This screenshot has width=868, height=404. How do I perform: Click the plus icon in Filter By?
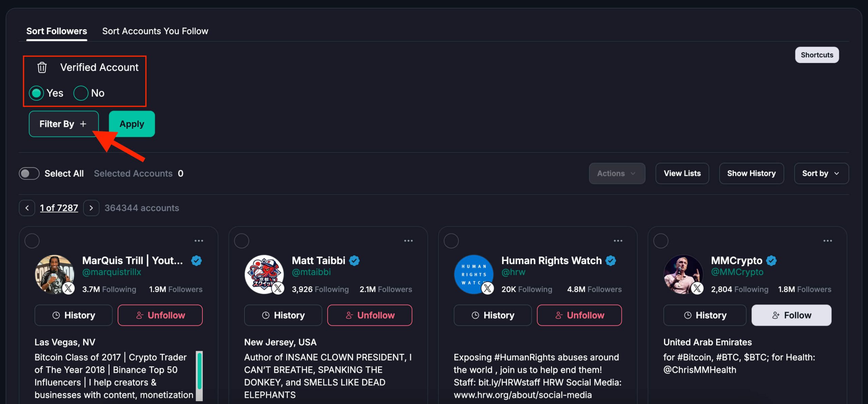(x=83, y=124)
